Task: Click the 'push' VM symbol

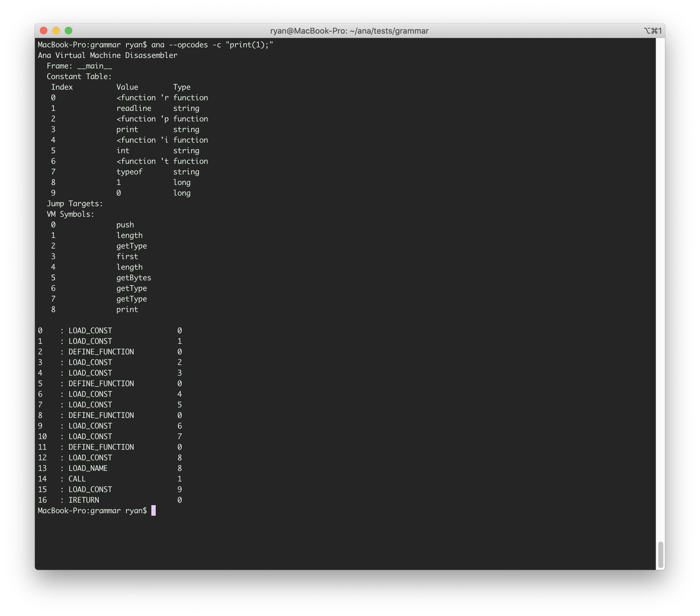Action: click(125, 225)
